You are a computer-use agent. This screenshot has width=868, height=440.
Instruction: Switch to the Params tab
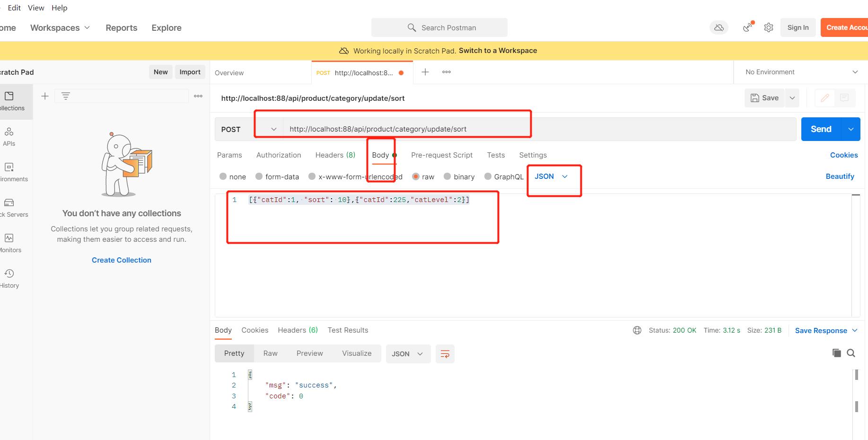coord(229,155)
